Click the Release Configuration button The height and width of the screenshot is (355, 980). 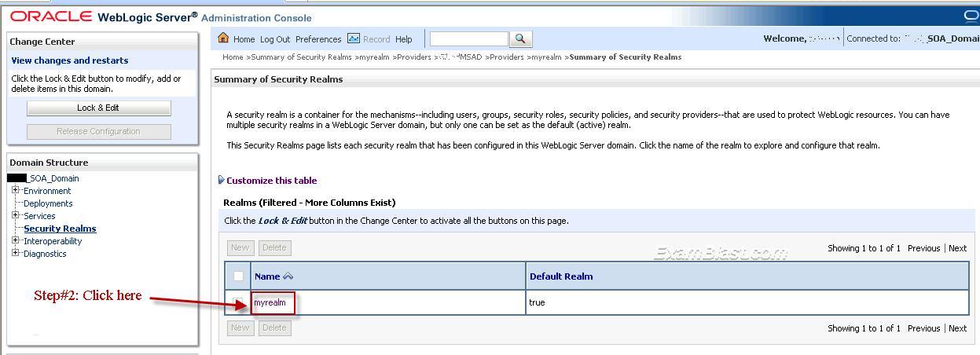point(98,131)
